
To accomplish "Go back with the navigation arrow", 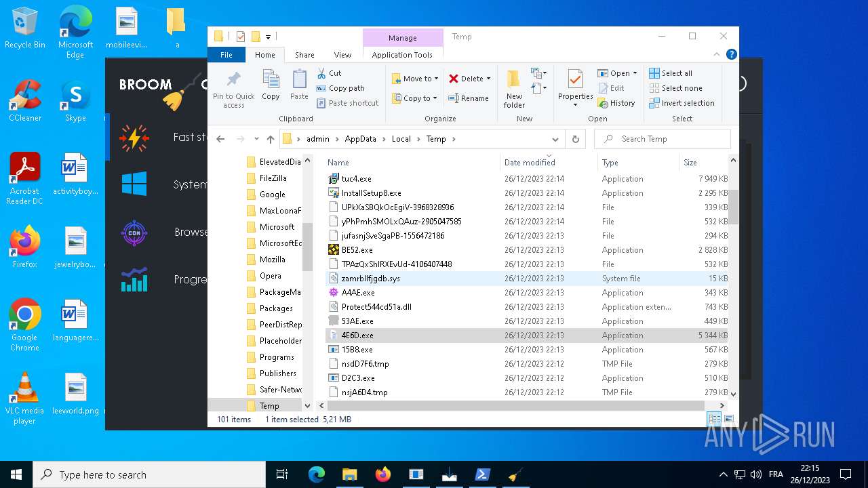I will [x=220, y=139].
